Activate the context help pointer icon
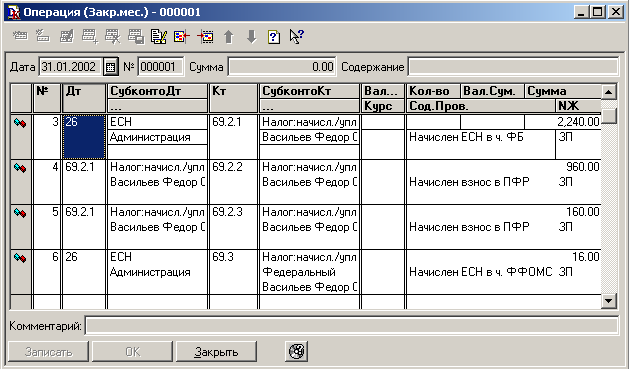 coord(297,36)
